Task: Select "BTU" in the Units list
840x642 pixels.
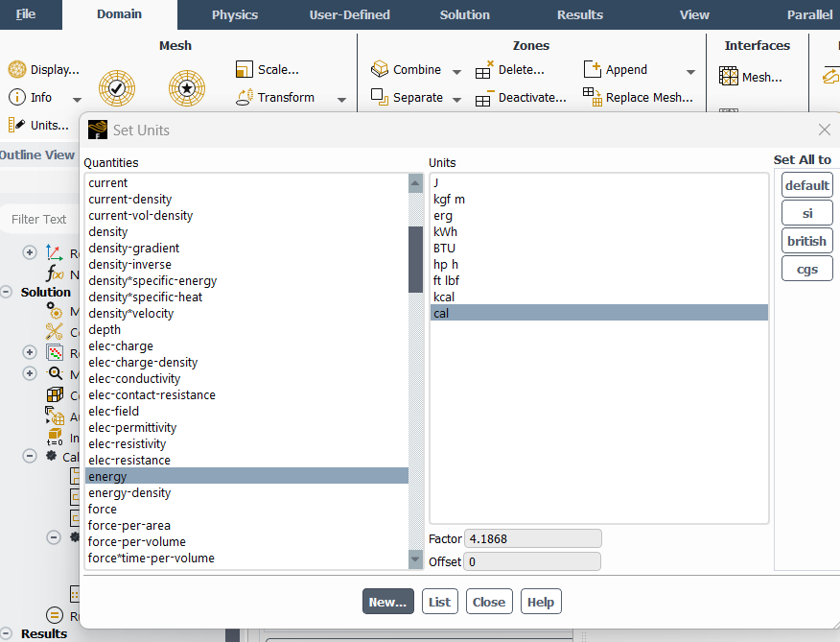Action: coord(599,248)
